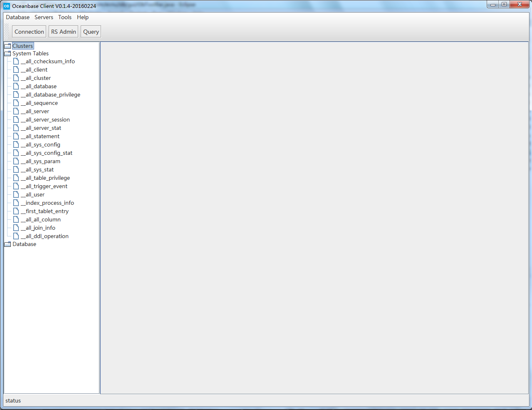This screenshot has height=410, width=532.
Task: Click file icon of __all_join_info
Action: (16, 228)
